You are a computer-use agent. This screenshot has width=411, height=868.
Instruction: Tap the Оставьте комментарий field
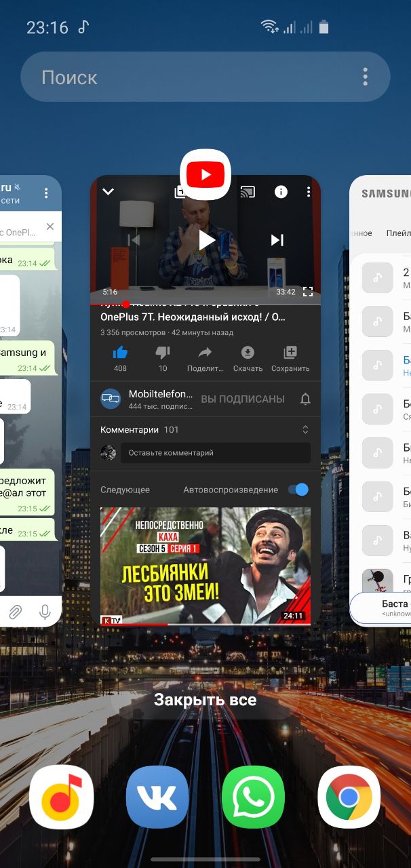click(216, 453)
